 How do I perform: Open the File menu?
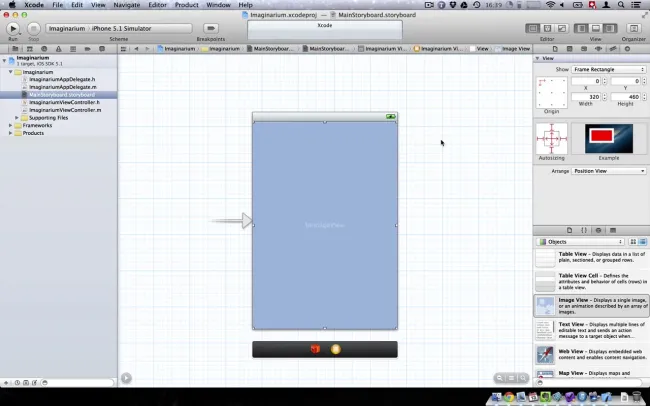[x=58, y=5]
